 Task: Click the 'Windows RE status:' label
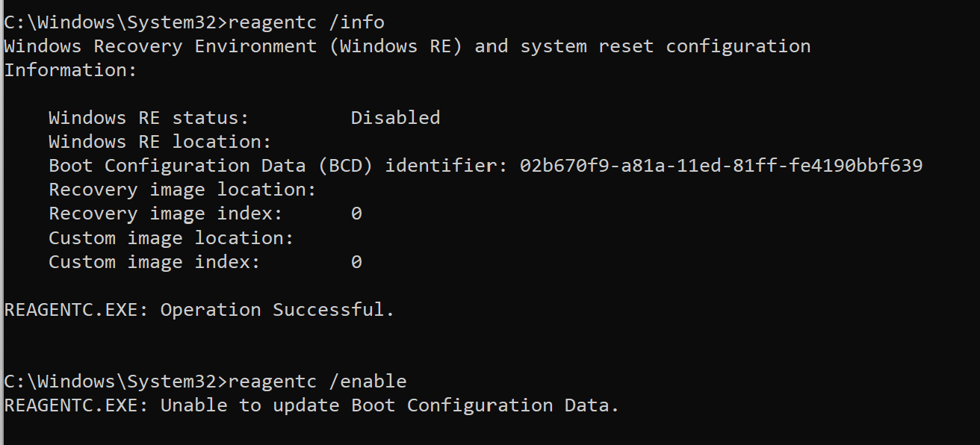pos(149,118)
